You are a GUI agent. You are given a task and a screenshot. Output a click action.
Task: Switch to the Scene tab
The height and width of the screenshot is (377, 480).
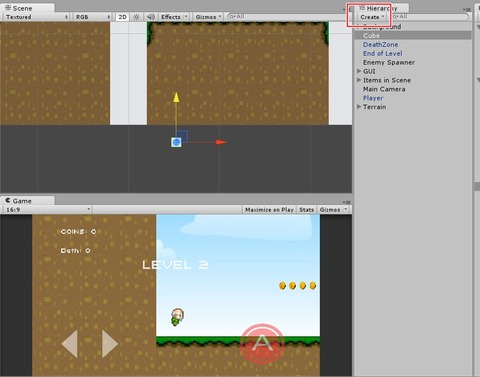pos(27,8)
